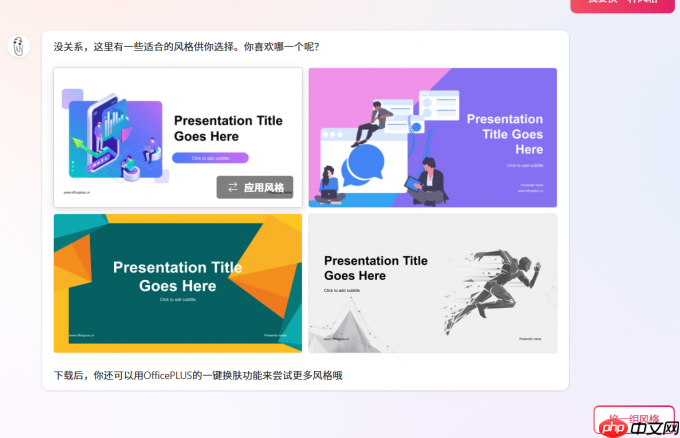Apply style with the 应用风格 button

click(255, 187)
